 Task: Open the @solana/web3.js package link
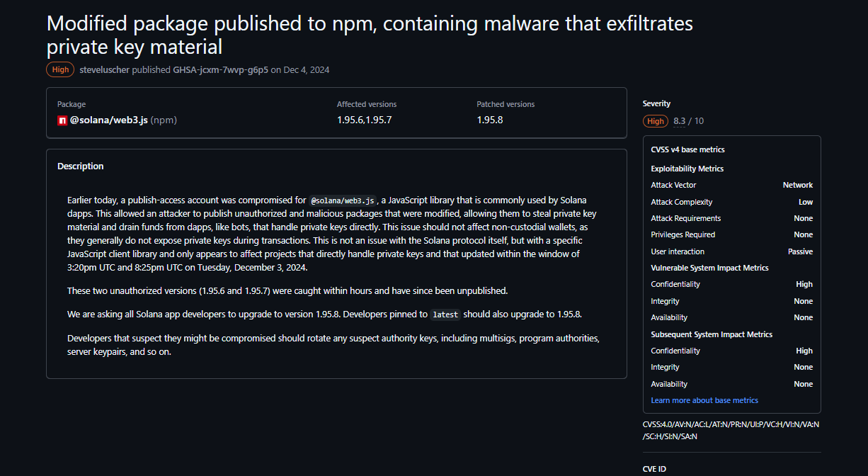click(109, 120)
